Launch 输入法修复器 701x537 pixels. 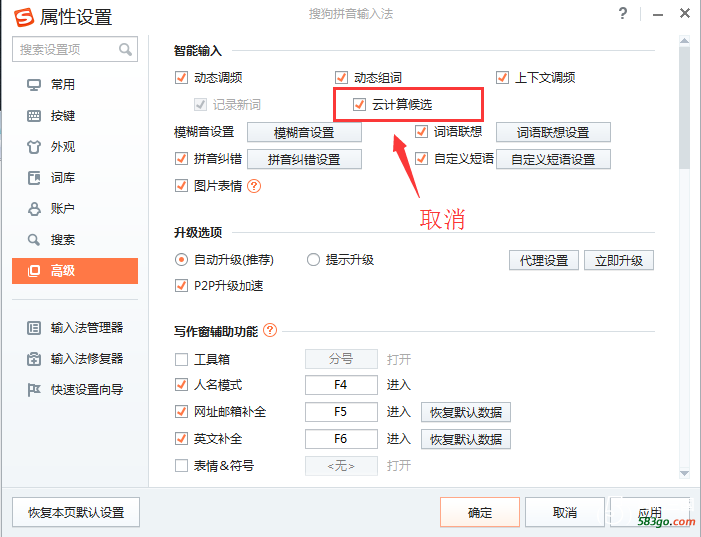coord(75,359)
